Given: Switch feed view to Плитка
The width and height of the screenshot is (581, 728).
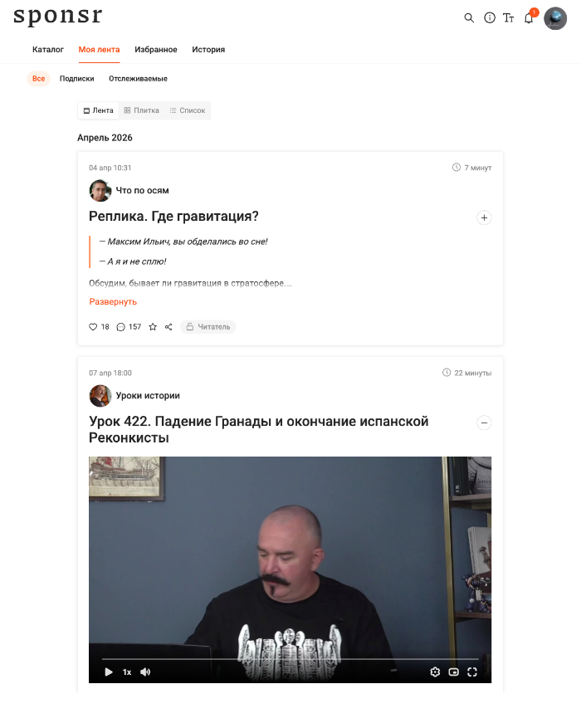Looking at the screenshot, I should pos(142,110).
